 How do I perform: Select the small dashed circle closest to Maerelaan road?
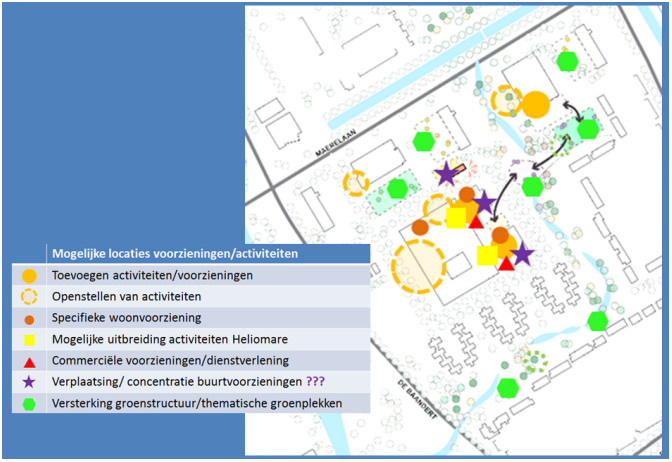(356, 183)
